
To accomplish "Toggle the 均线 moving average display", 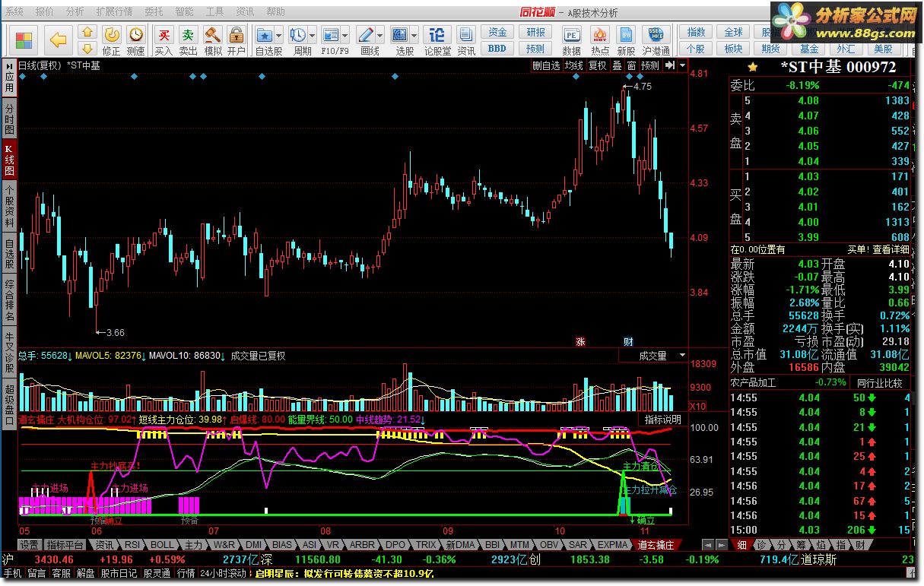I will click(x=573, y=65).
